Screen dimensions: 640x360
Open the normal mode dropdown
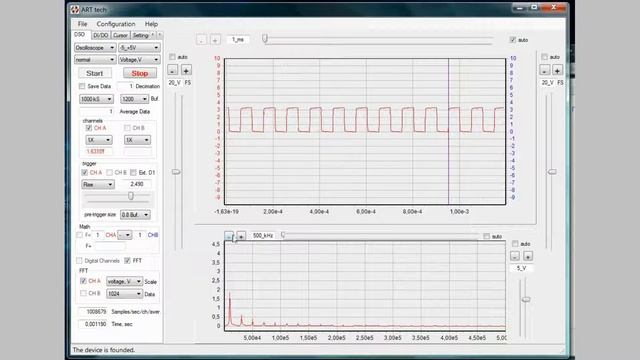coord(95,60)
